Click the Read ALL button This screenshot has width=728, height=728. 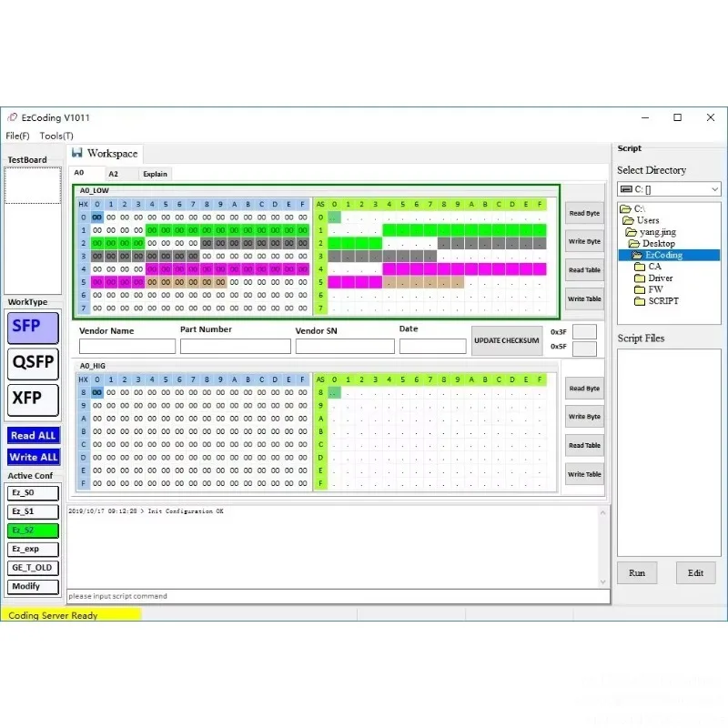click(34, 436)
